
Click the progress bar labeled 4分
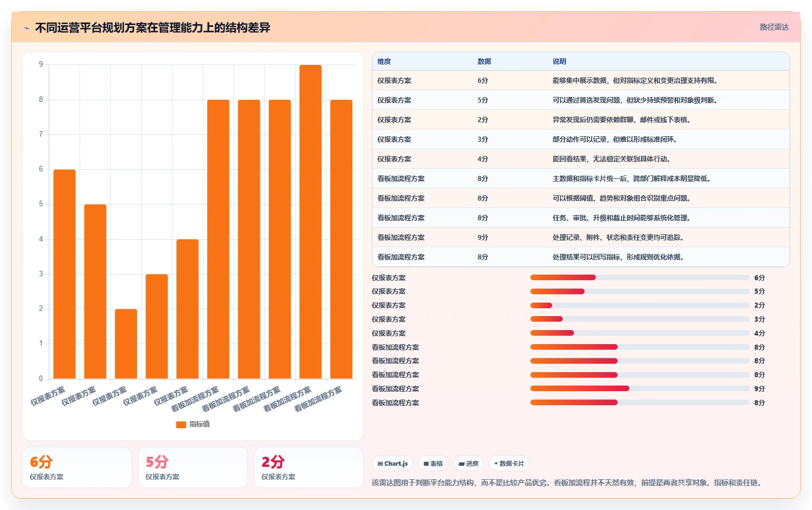point(640,333)
